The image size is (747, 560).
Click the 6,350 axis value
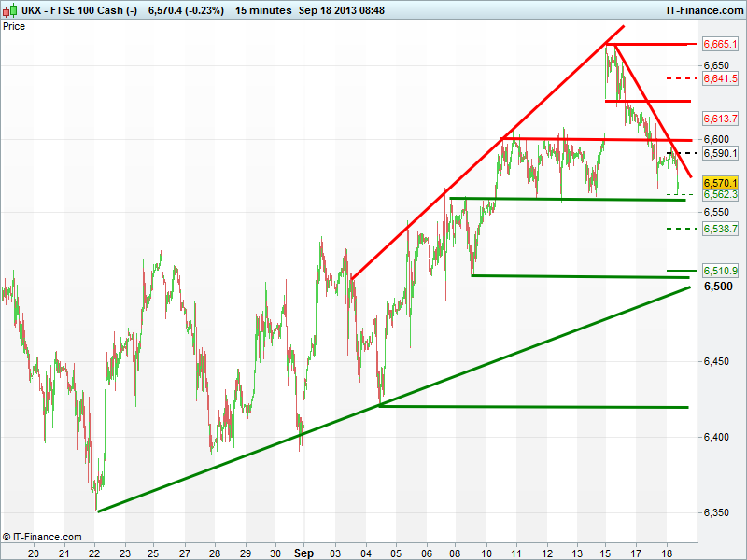(716, 512)
